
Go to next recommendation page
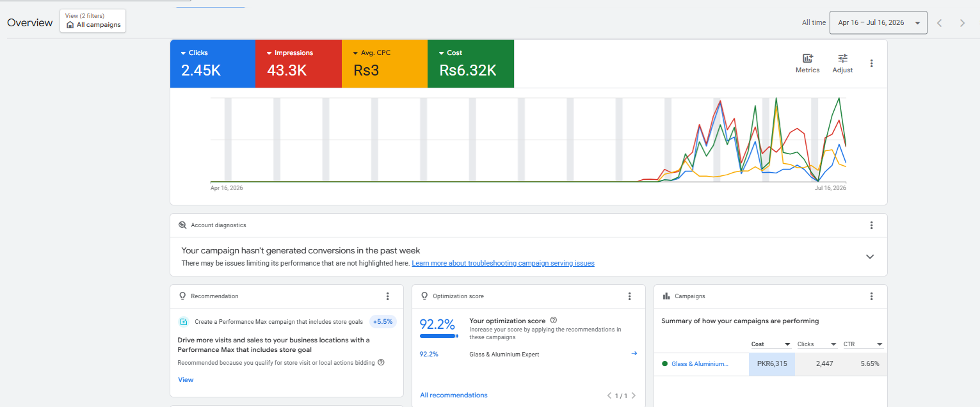click(634, 395)
